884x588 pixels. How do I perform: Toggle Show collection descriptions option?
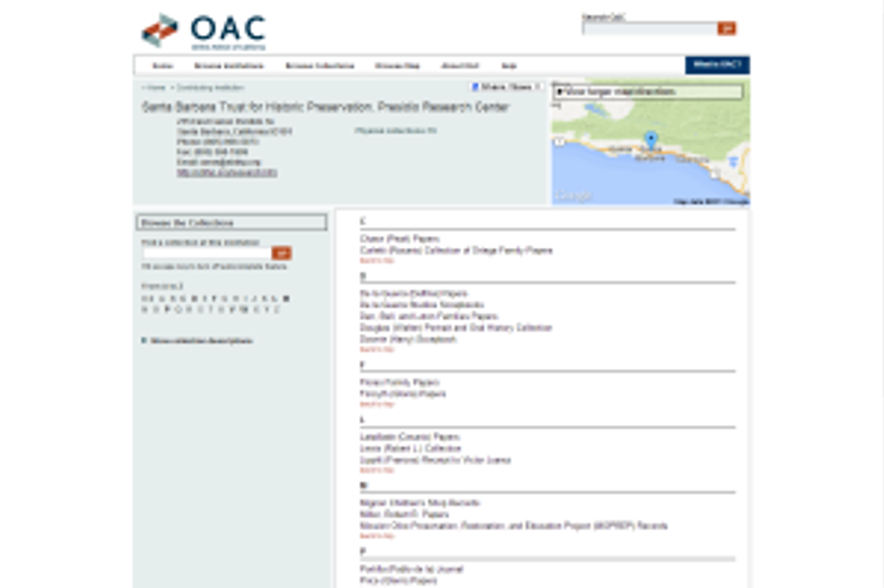(197, 341)
